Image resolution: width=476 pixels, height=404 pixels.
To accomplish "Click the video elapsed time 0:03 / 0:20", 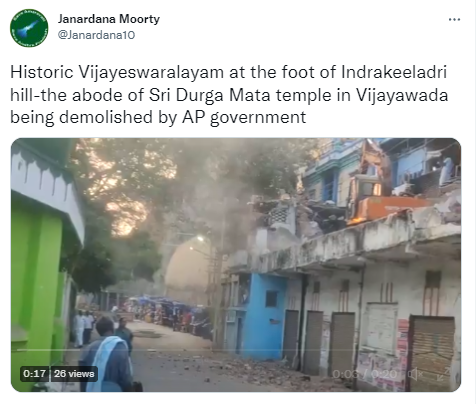I will tap(365, 374).
